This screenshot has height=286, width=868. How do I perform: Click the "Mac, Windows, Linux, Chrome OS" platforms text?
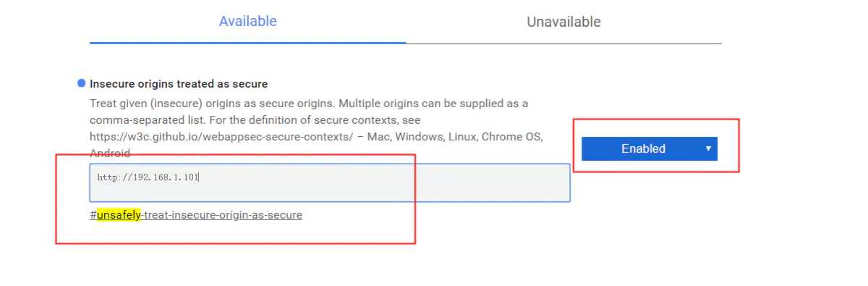point(454,136)
